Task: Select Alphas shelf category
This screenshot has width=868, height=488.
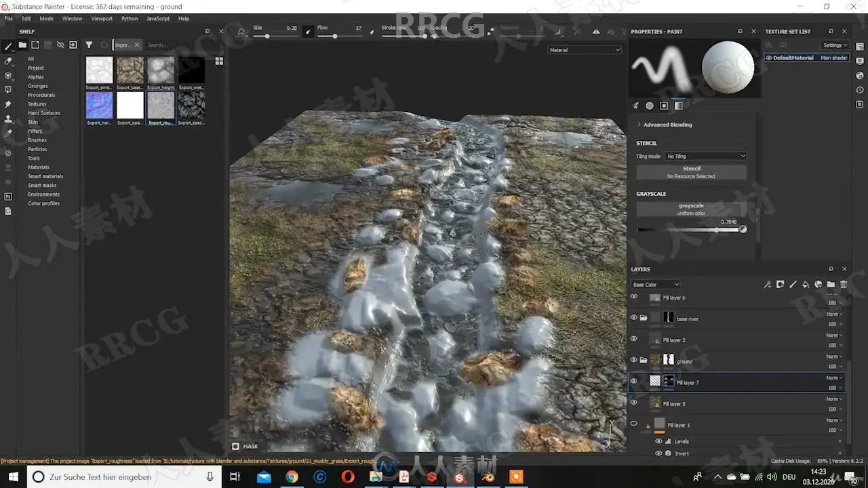Action: 36,77
